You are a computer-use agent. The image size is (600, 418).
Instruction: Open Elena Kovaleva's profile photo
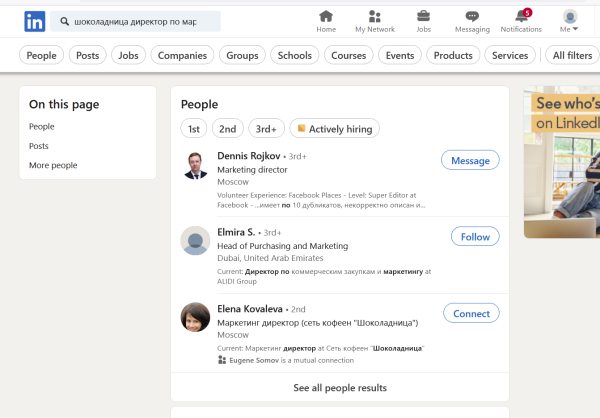click(x=195, y=317)
